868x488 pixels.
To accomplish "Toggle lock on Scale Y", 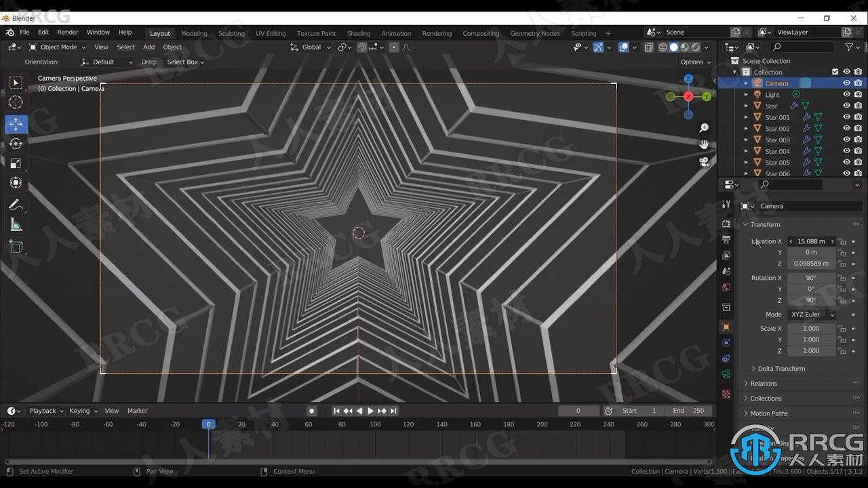I will 842,340.
